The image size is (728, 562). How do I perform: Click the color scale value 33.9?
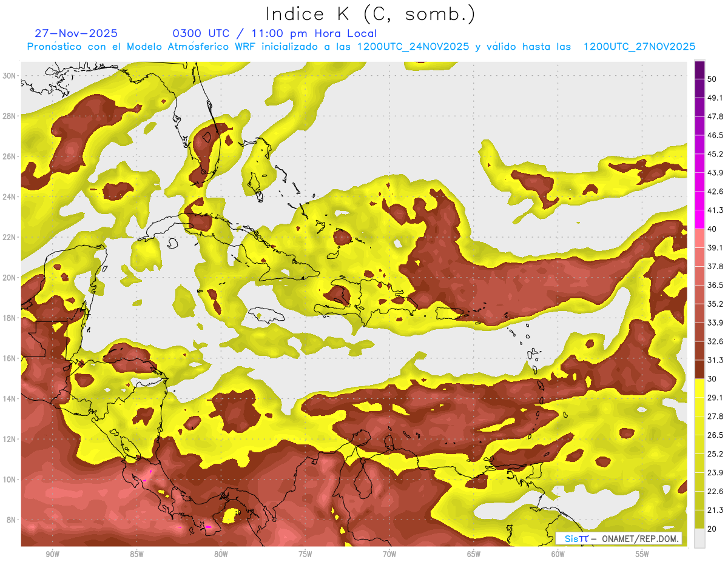click(x=715, y=323)
